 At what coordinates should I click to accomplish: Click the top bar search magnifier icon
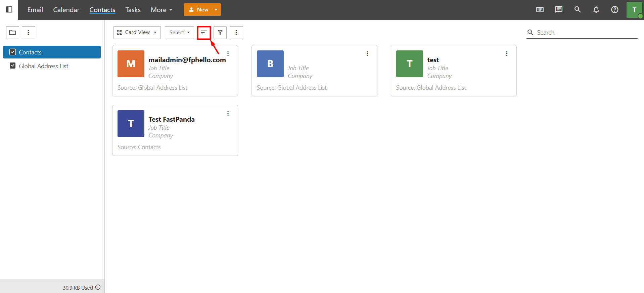pos(578,9)
